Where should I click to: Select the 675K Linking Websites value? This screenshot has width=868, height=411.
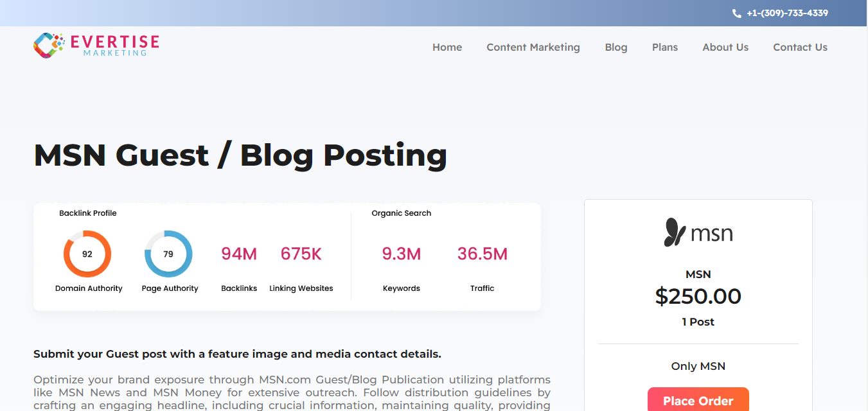coord(301,254)
